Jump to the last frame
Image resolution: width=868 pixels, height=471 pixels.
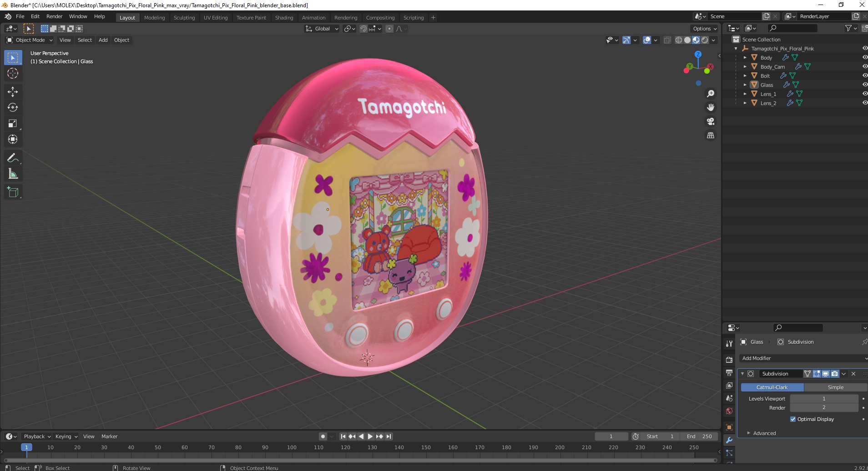(x=389, y=436)
